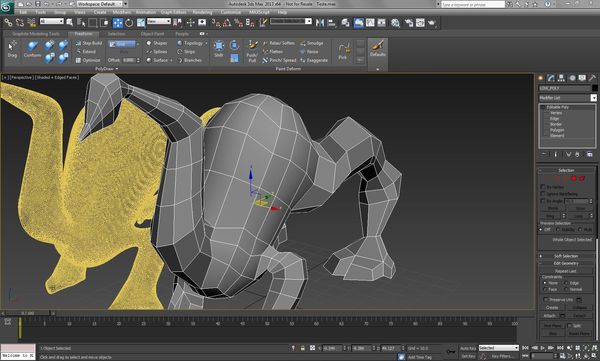Enable the By Vertex checkbox

click(543, 187)
